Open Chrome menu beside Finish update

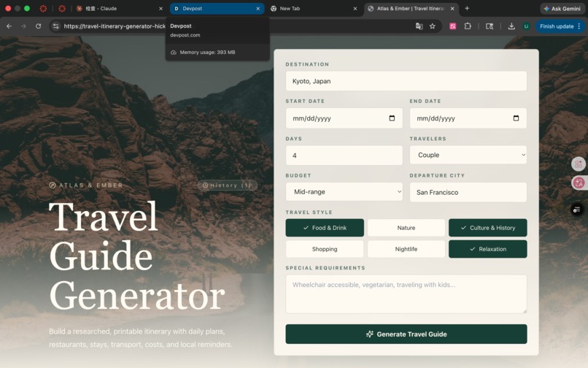coord(579,26)
